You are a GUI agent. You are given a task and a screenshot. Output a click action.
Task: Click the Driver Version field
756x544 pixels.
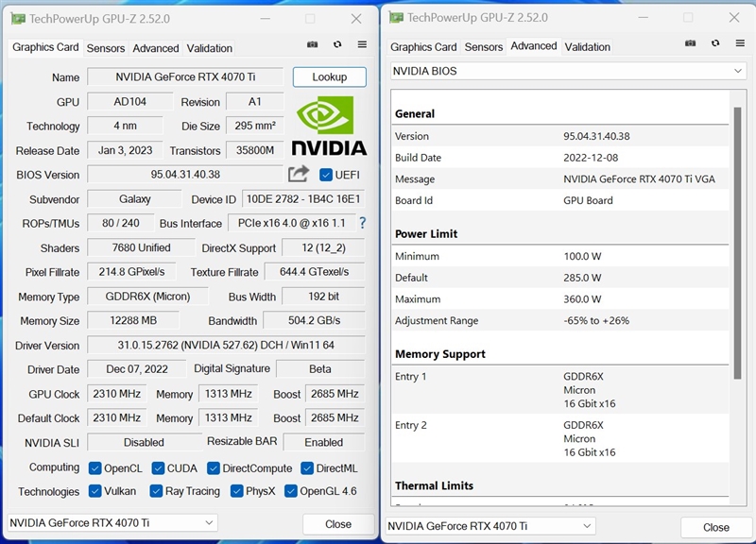point(226,345)
